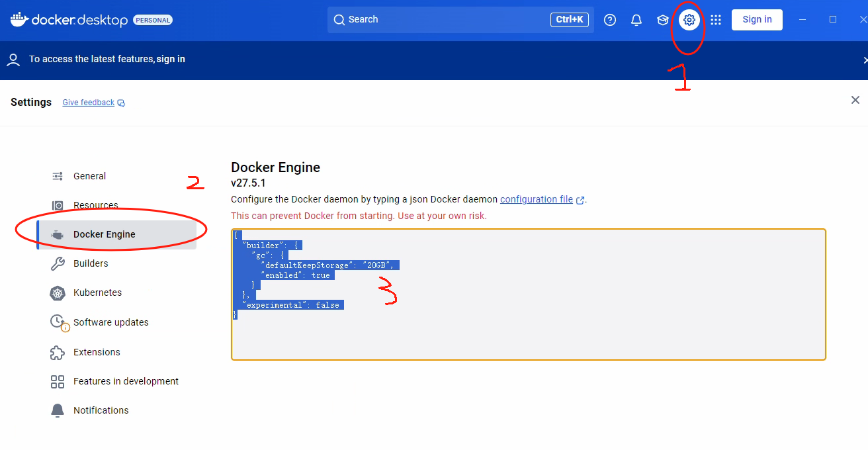The height and width of the screenshot is (450, 868).
Task: Click the PERSONAL plan badge
Action: (153, 21)
